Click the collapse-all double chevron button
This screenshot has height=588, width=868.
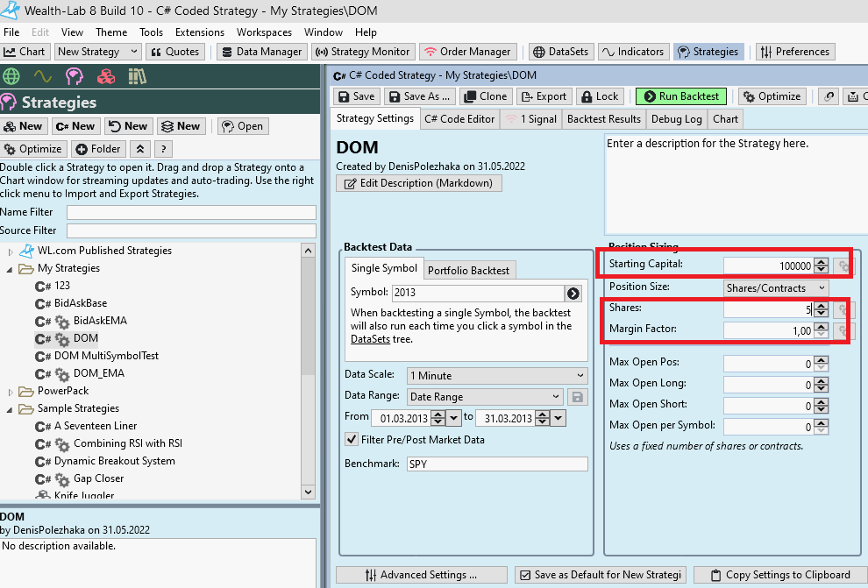(x=140, y=149)
